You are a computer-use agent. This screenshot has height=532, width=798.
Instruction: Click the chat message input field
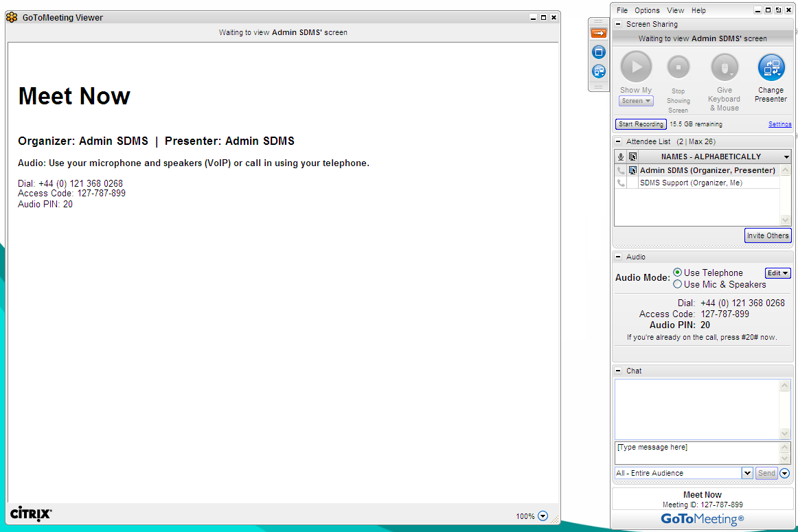(x=697, y=452)
